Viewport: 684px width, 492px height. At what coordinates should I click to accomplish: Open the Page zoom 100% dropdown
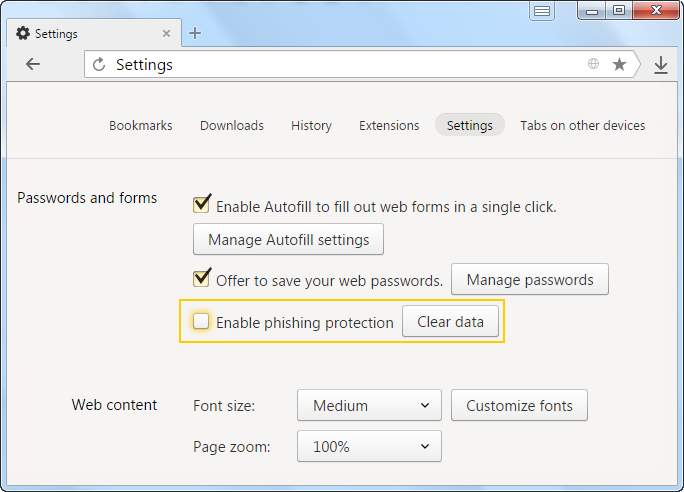pyautogui.click(x=369, y=446)
